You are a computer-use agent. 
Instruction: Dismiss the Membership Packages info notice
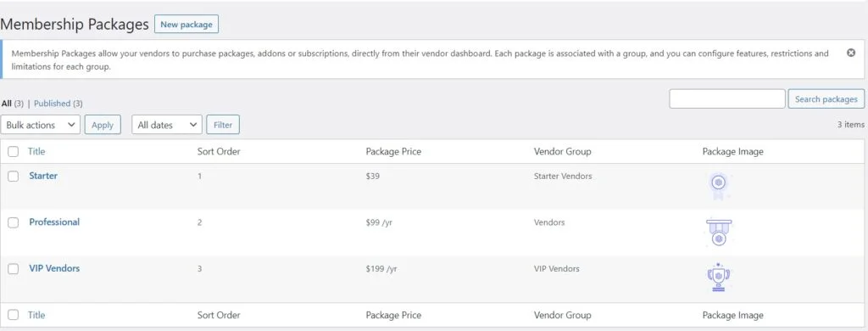(x=851, y=53)
